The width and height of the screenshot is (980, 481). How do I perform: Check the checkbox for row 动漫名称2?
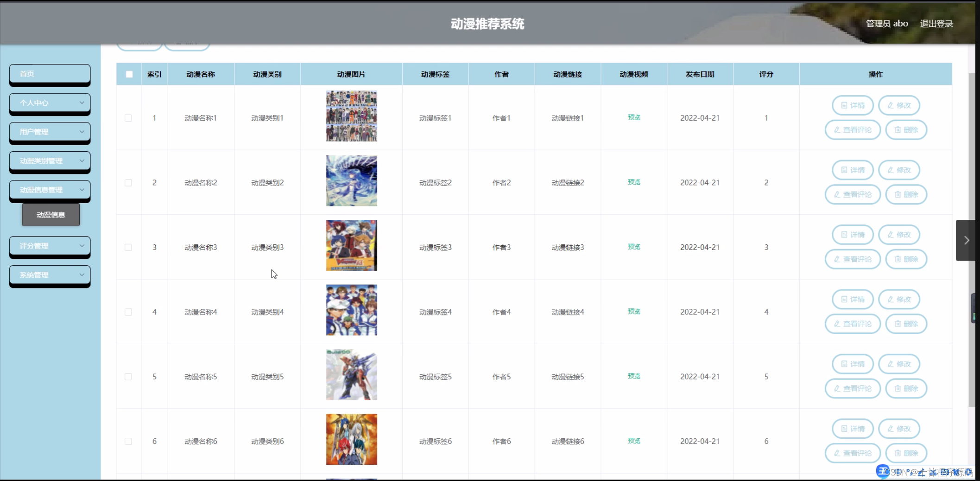tap(128, 183)
